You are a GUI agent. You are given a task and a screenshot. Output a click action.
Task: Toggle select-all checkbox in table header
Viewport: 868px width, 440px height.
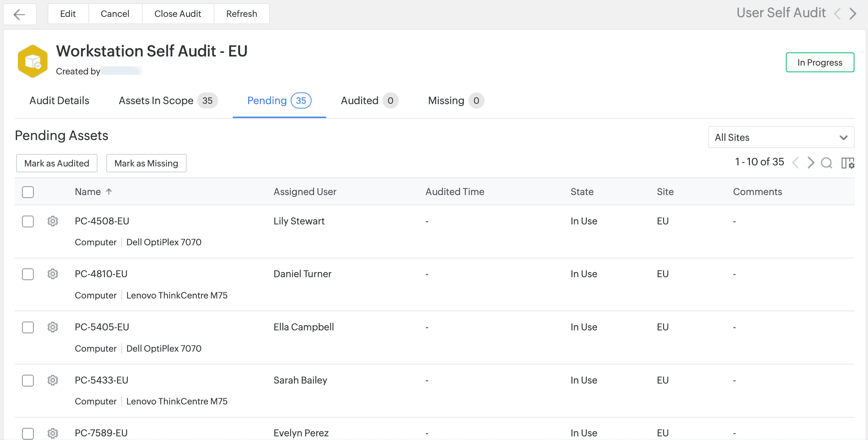click(x=28, y=192)
